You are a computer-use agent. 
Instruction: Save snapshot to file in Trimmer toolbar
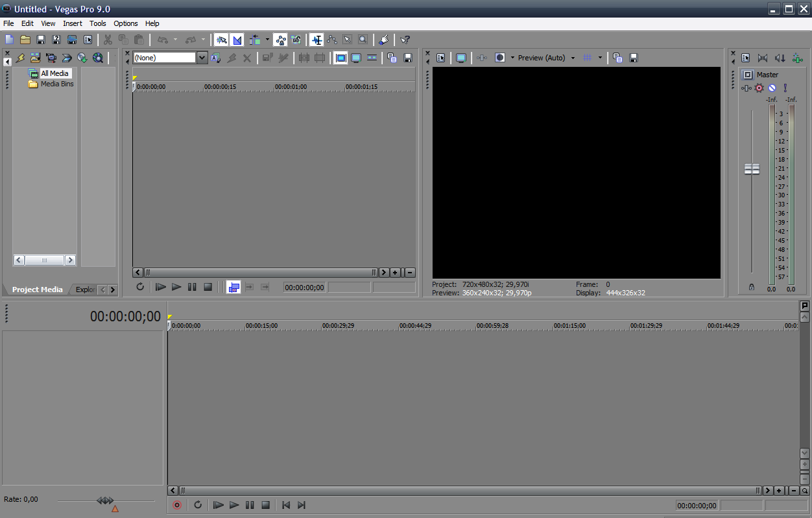click(x=408, y=58)
